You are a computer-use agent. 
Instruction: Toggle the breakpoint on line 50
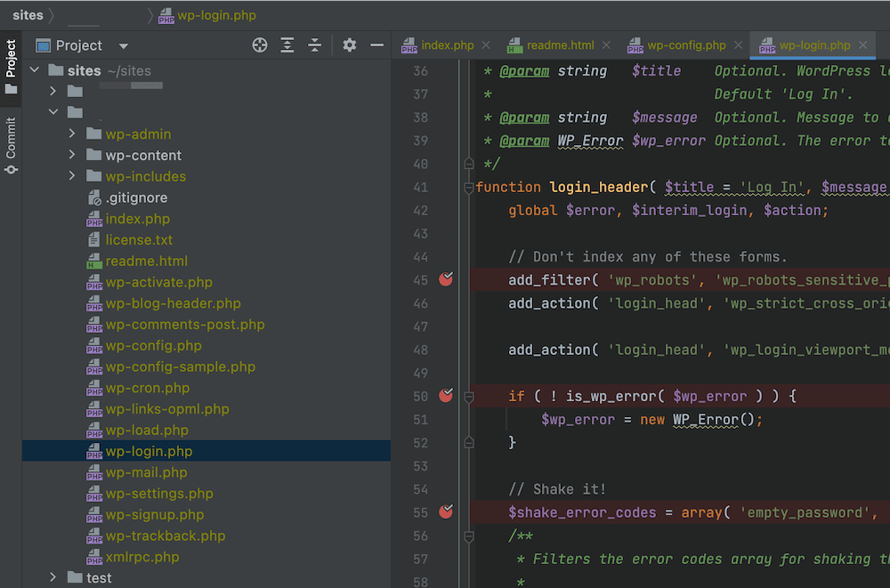coord(445,396)
